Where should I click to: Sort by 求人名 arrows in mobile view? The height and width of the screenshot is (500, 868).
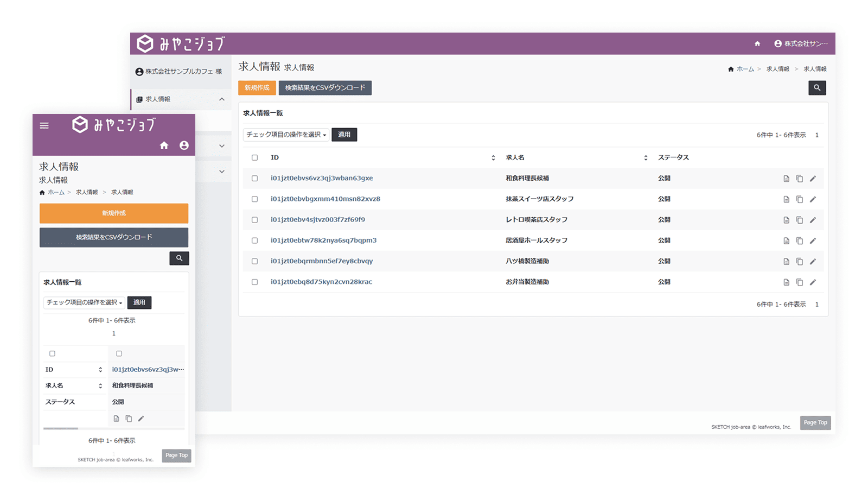100,386
